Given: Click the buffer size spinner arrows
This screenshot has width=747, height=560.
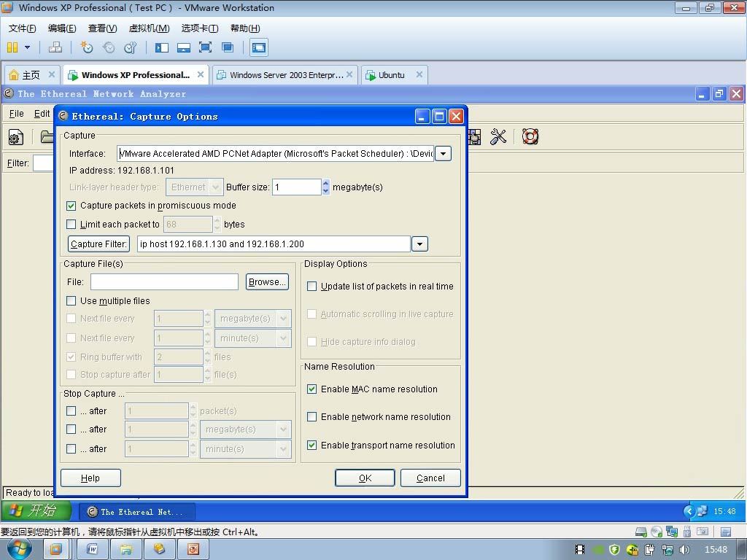Looking at the screenshot, I should (326, 187).
